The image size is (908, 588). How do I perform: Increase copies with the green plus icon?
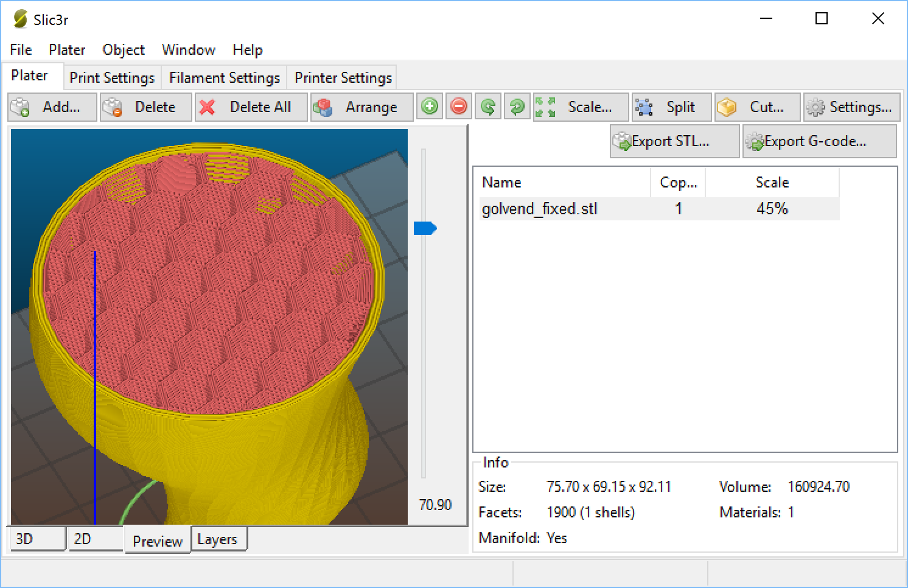click(430, 107)
